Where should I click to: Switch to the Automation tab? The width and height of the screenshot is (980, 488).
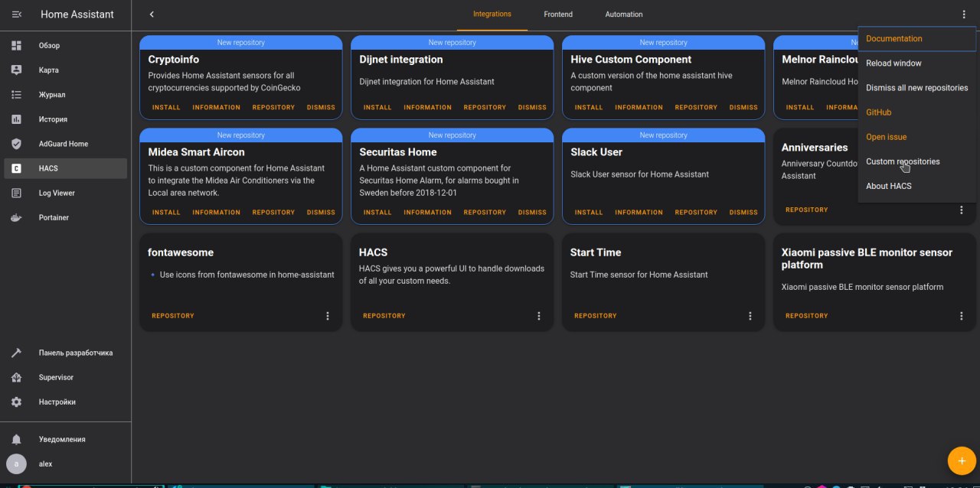(x=624, y=15)
